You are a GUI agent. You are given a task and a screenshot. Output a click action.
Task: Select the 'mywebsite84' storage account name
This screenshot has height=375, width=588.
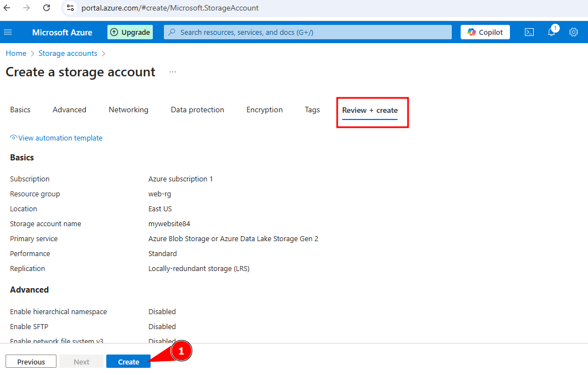[169, 223]
